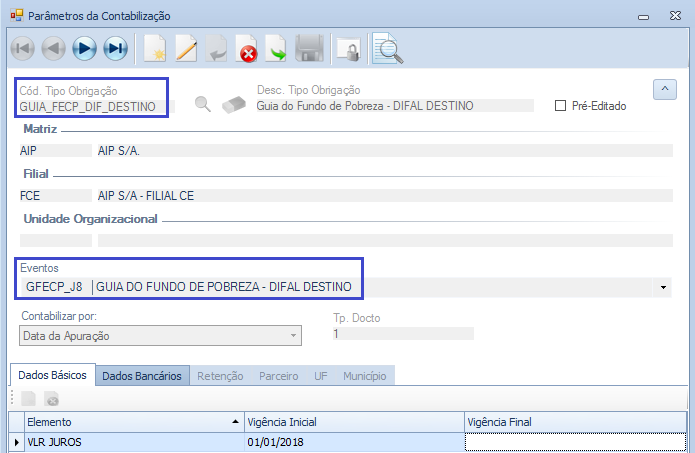695x453 pixels.
Task: Click GFECP_J8 event code text
Action: point(54,287)
